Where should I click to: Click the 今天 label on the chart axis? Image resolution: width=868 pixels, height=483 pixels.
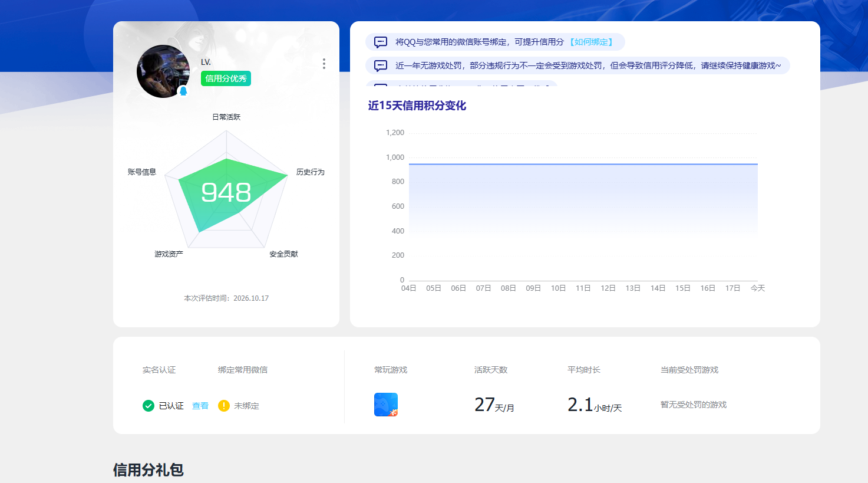(757, 288)
